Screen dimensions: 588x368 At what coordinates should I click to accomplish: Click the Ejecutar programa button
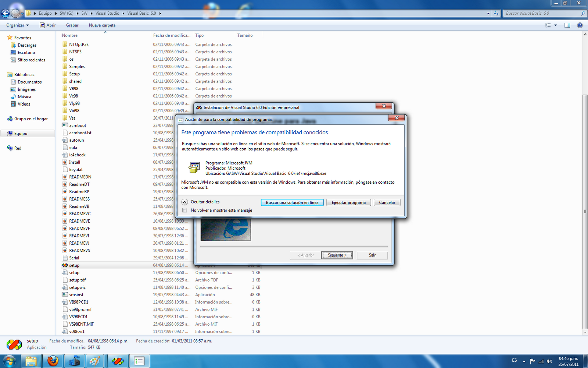(x=349, y=202)
